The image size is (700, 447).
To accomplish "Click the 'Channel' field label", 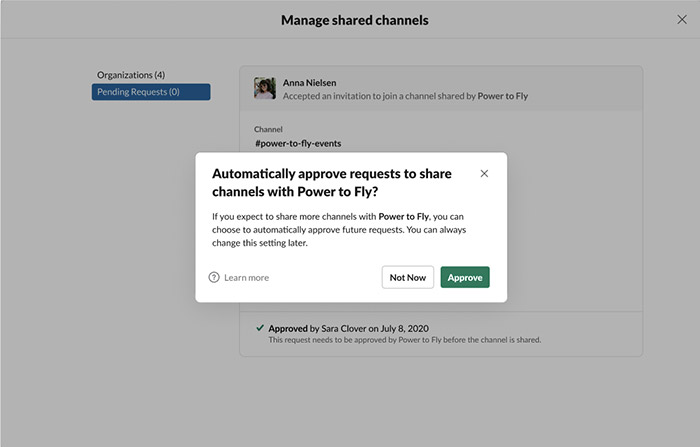I will [268, 130].
